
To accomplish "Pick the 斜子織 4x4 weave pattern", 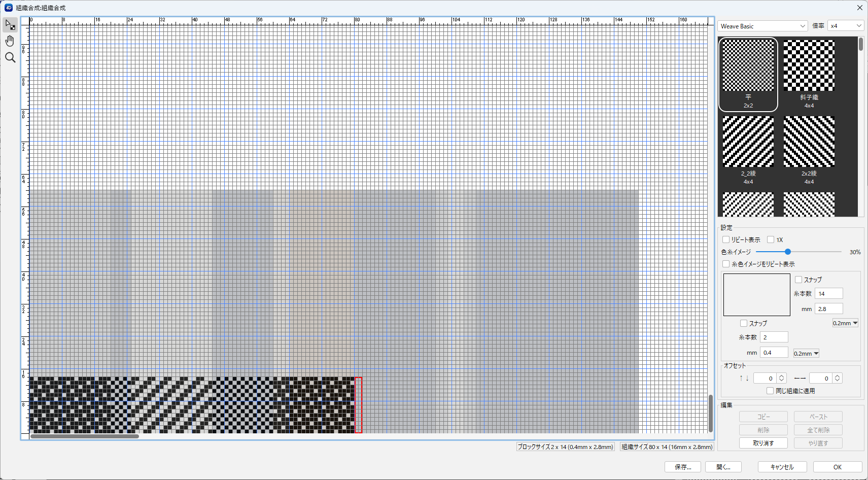I will pos(809,74).
